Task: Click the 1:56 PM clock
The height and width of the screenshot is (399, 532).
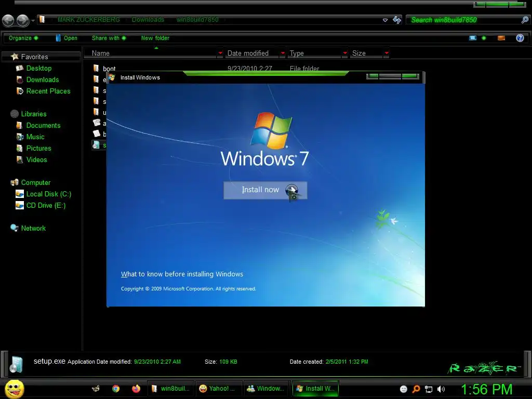Action: click(x=486, y=389)
